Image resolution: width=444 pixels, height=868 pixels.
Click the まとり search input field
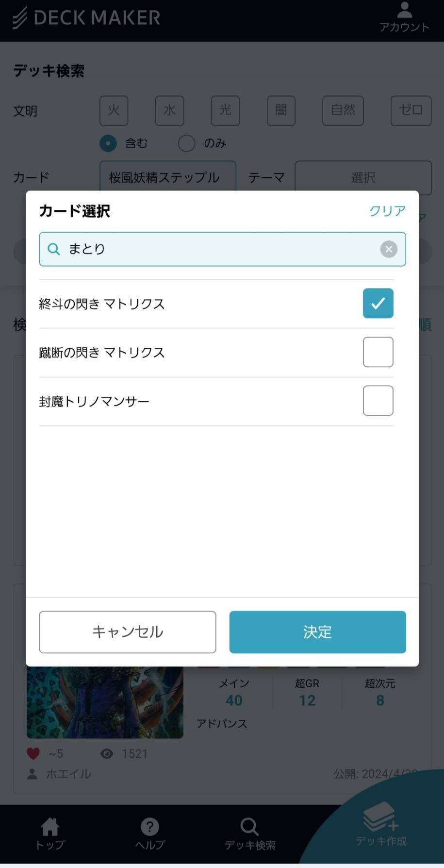pos(222,249)
